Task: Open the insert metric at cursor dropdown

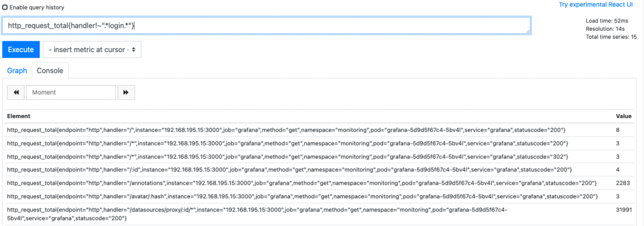Action: pyautogui.click(x=92, y=50)
